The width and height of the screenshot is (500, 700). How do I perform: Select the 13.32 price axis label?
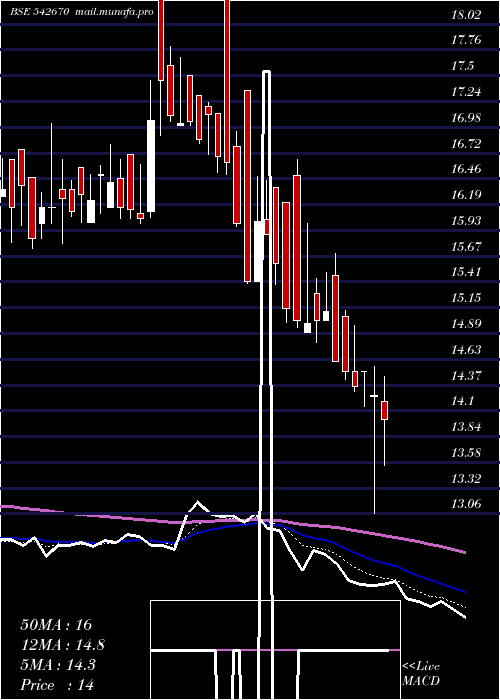pyautogui.click(x=466, y=479)
